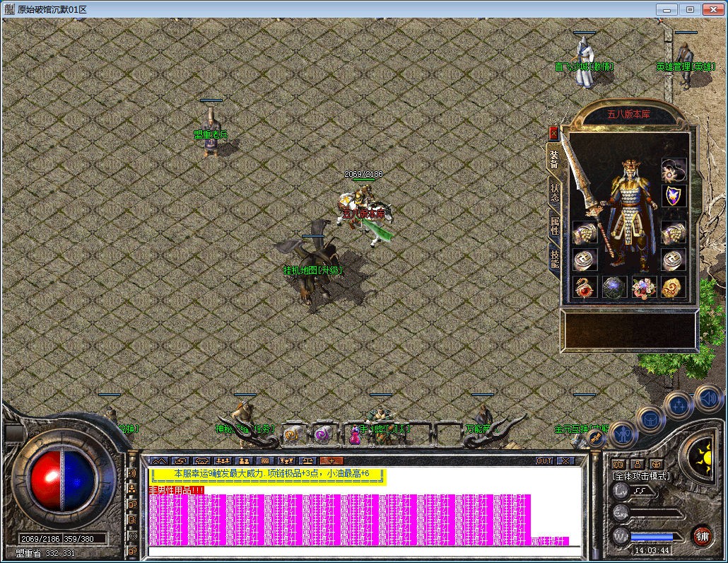
Task: Click the first orange mini button above attack mode
Action: tap(618, 464)
